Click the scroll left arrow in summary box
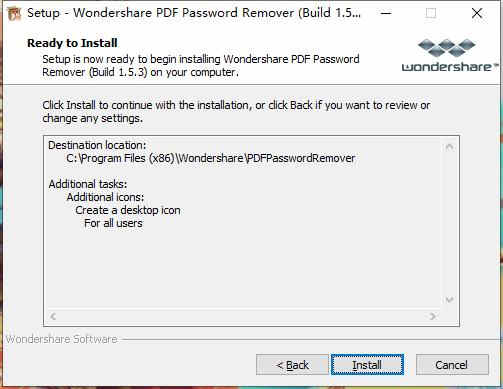Viewport: 503px width, 389px height. pyautogui.click(x=53, y=316)
